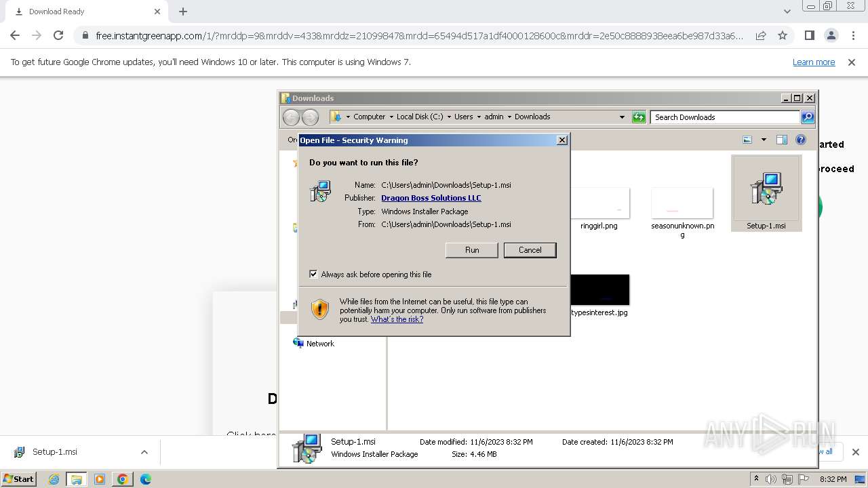The image size is (868, 488).
Task: Bookmark this page with the star
Action: pos(783,36)
